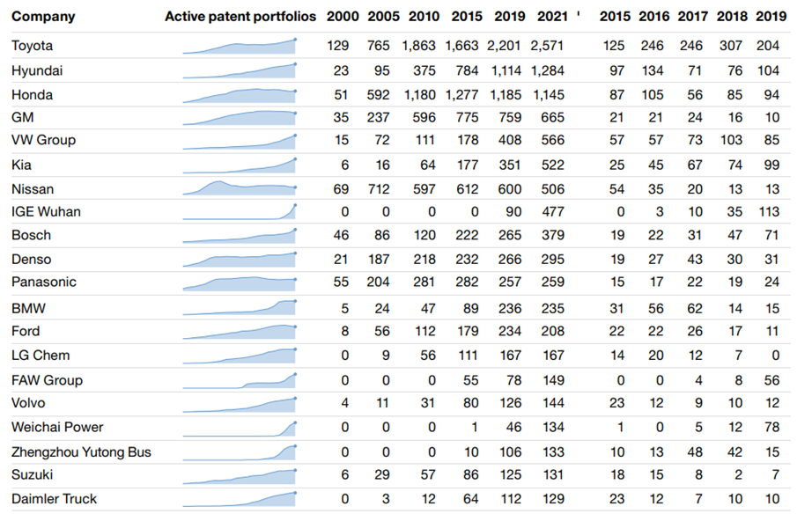Select the Panasonic patent trend sparkline
Image resolution: width=812 pixels, height=521 pixels.
(x=240, y=283)
